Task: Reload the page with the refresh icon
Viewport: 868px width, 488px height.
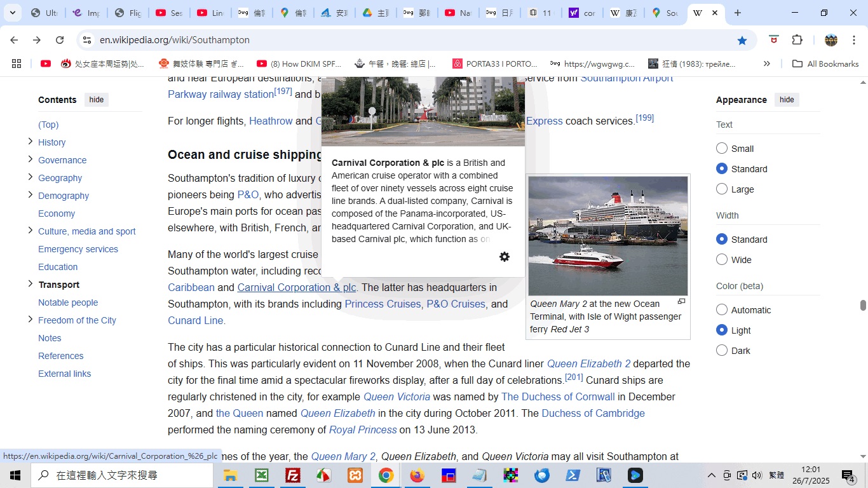Action: [60, 40]
